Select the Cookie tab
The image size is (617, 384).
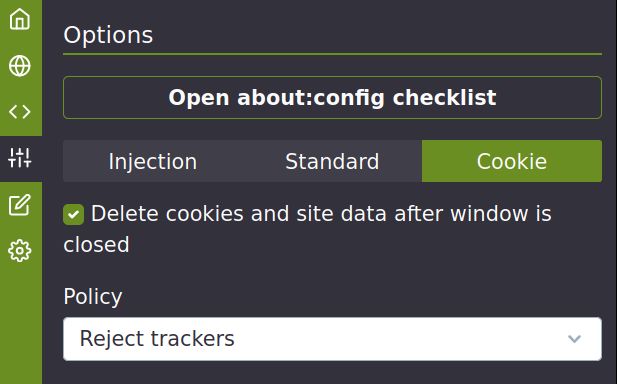click(512, 161)
